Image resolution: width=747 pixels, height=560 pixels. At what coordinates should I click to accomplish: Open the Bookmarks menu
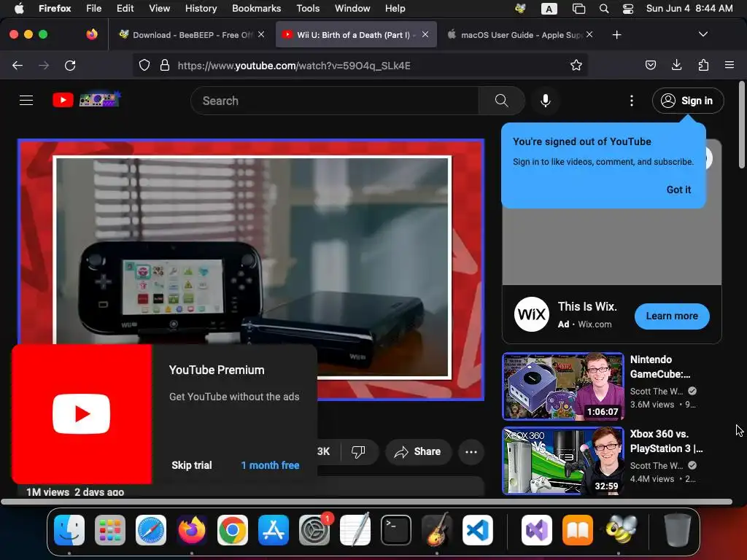(256, 9)
